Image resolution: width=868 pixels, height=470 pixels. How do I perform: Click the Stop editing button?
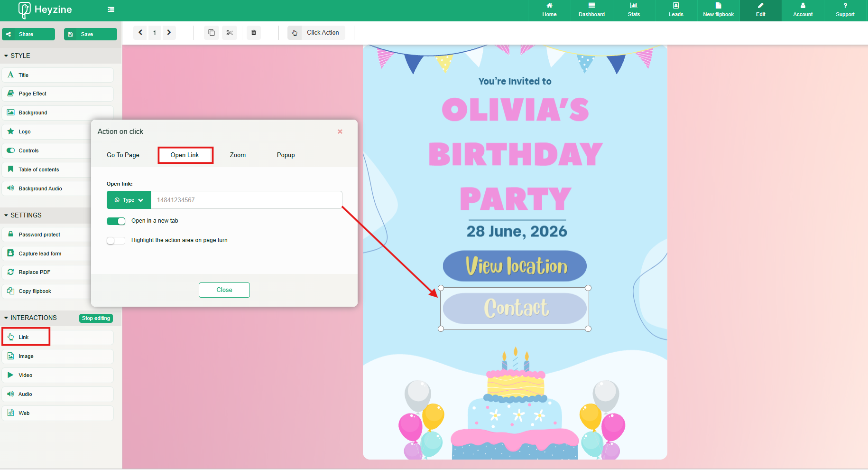click(96, 318)
